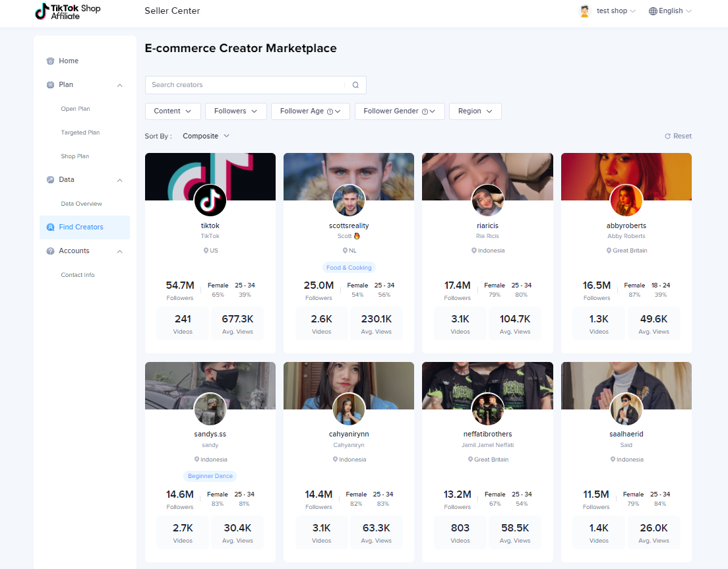The height and width of the screenshot is (569, 728).
Task: Go to Open Plan menu item
Action: pyautogui.click(x=75, y=109)
